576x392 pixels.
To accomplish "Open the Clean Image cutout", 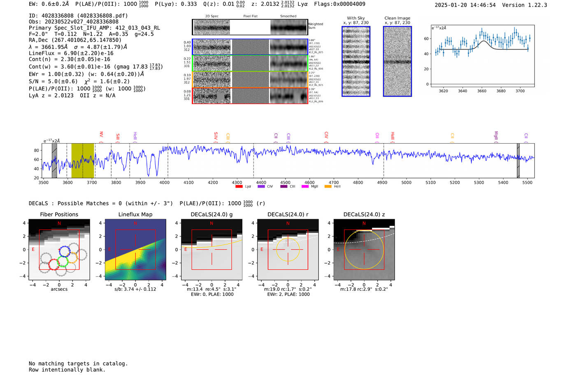I will pyautogui.click(x=397, y=61).
